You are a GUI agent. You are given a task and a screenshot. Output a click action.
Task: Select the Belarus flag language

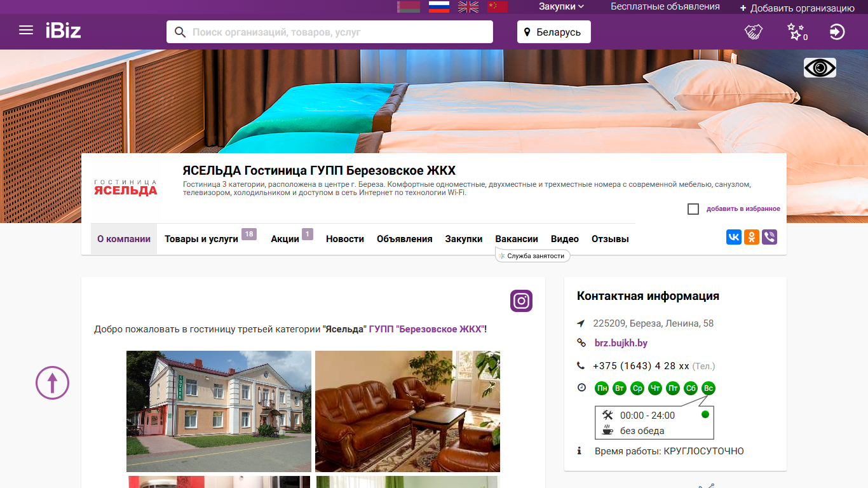pyautogui.click(x=409, y=7)
